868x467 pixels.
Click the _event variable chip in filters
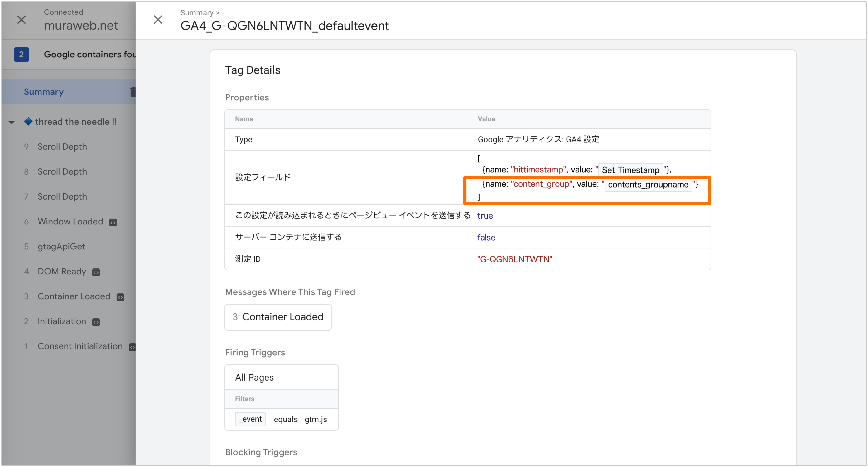point(250,419)
